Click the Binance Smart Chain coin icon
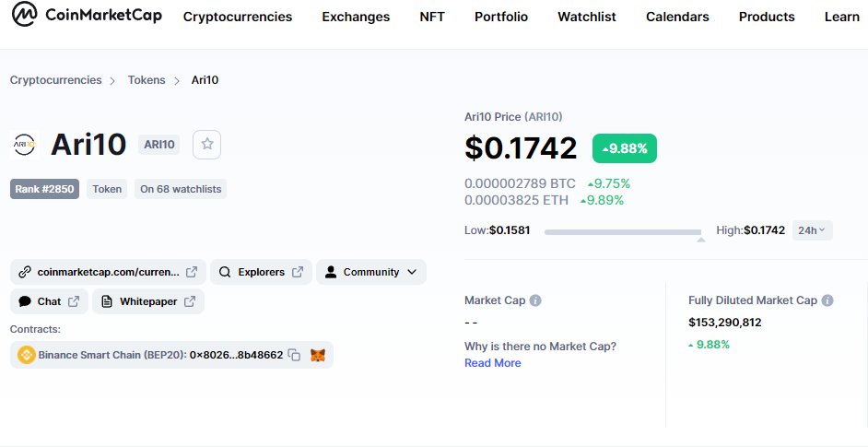868x447 pixels. pos(26,355)
